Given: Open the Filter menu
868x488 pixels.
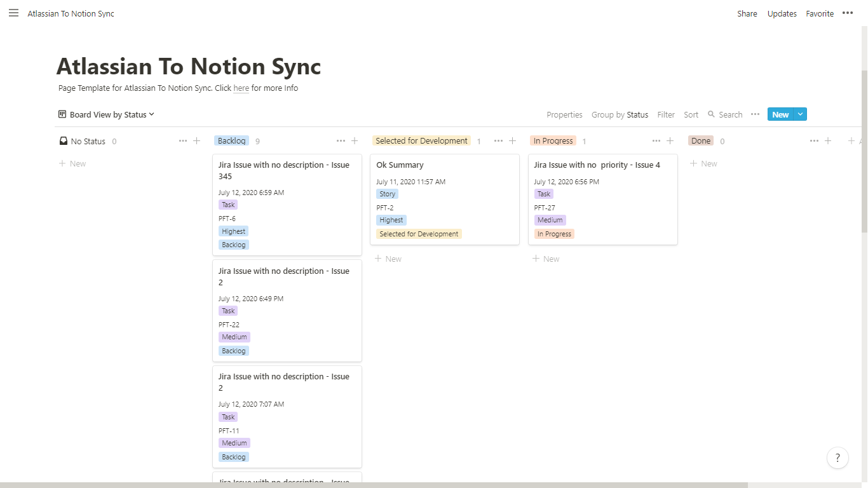Looking at the screenshot, I should (666, 114).
